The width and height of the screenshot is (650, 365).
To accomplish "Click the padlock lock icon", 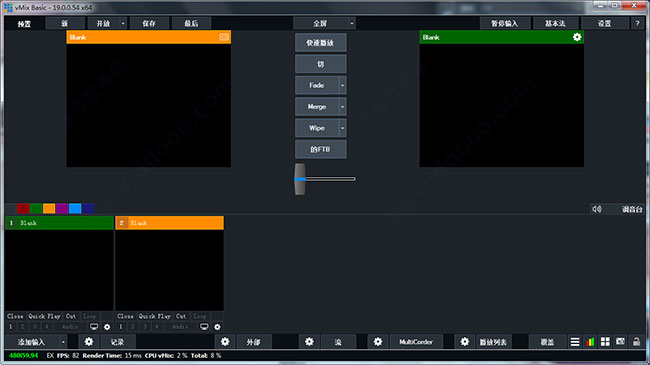I will tap(636, 342).
